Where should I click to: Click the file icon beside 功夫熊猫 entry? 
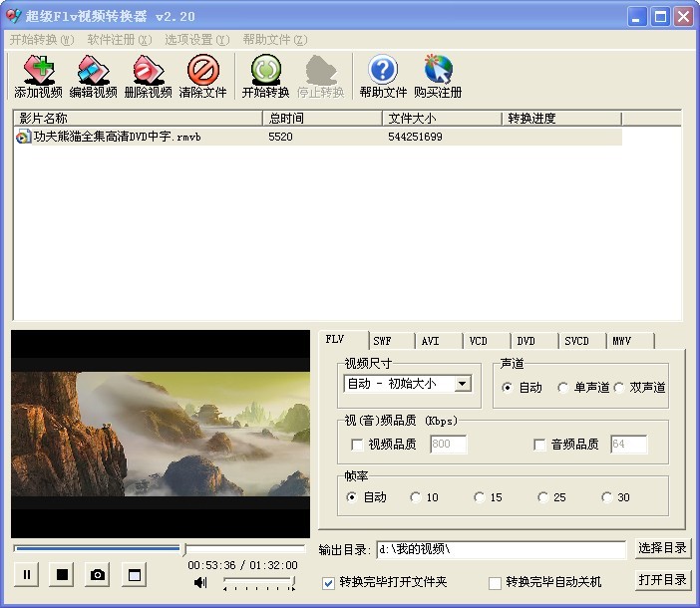pos(23,137)
